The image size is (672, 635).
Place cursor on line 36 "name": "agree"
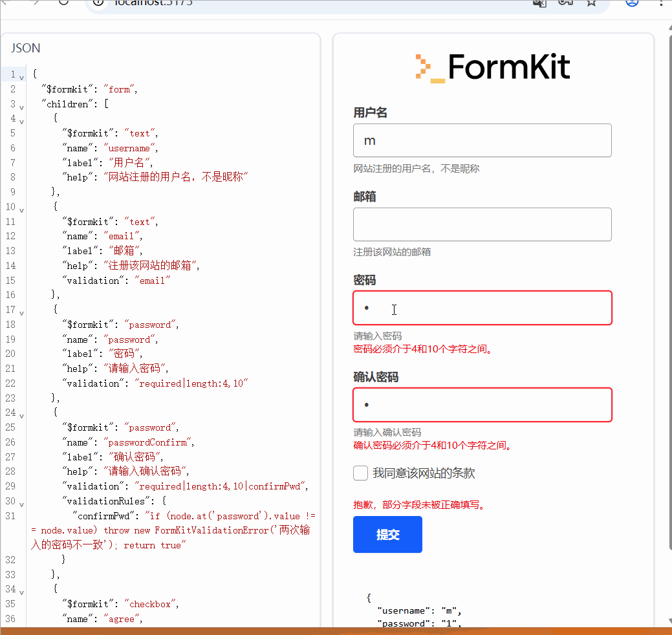(102, 619)
